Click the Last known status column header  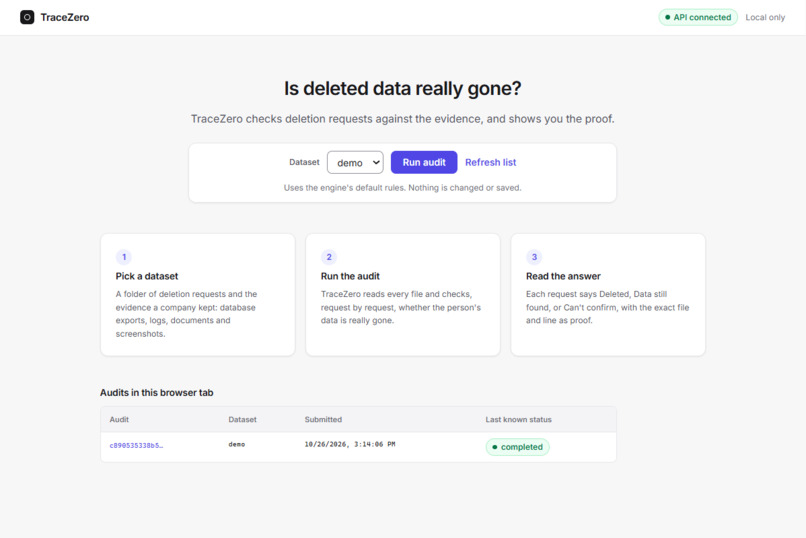(518, 419)
